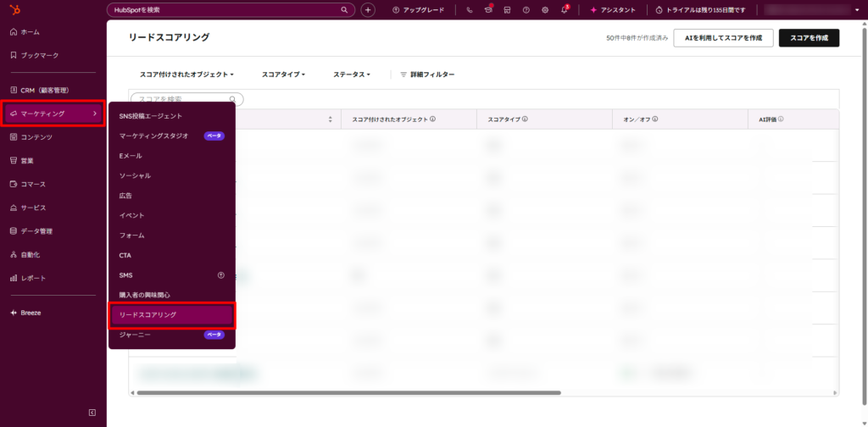Click the upgrade arrow icon beside SMS

tap(221, 274)
